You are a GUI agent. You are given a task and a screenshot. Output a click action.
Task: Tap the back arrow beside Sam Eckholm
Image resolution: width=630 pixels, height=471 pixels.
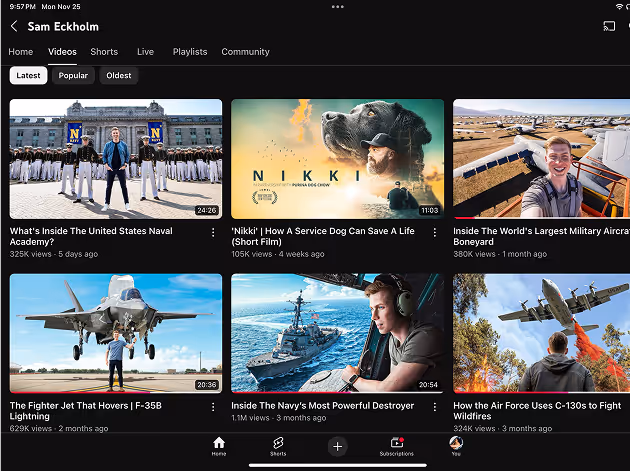pyautogui.click(x=14, y=27)
